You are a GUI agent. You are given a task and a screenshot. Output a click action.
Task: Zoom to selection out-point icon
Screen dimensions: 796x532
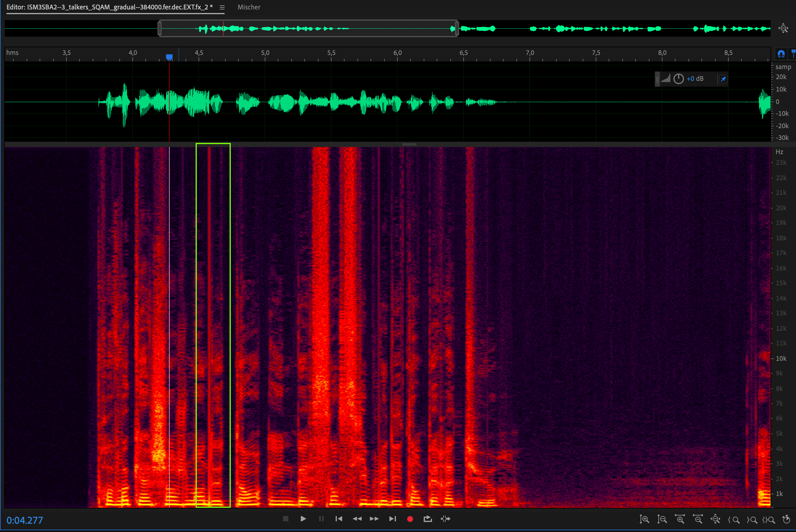pos(752,519)
